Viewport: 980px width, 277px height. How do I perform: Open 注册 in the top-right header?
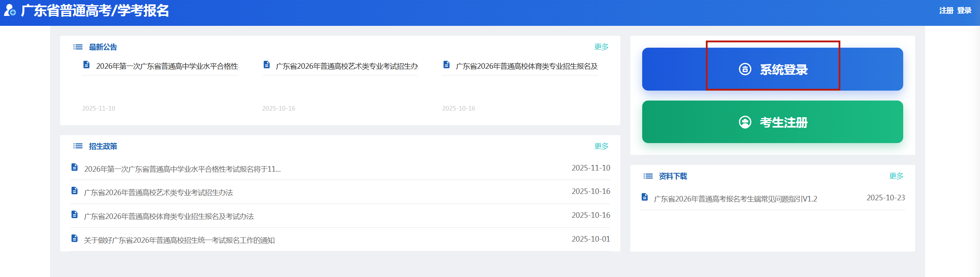point(946,11)
